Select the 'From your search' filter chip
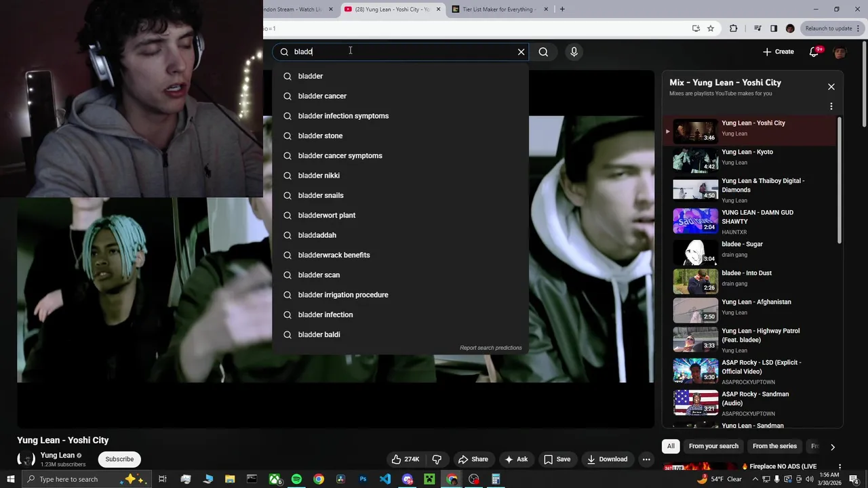The image size is (868, 488). coord(713,446)
